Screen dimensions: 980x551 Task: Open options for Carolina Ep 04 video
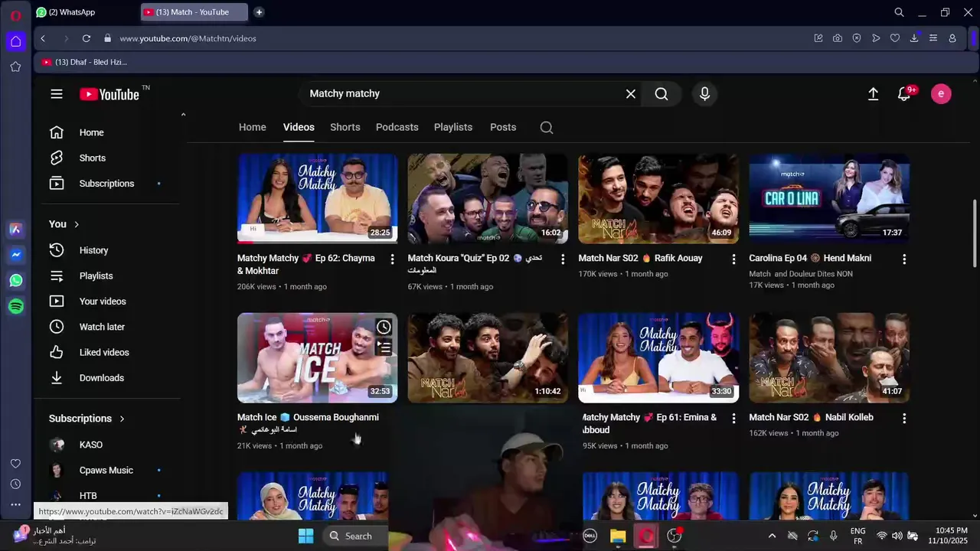[x=904, y=259]
